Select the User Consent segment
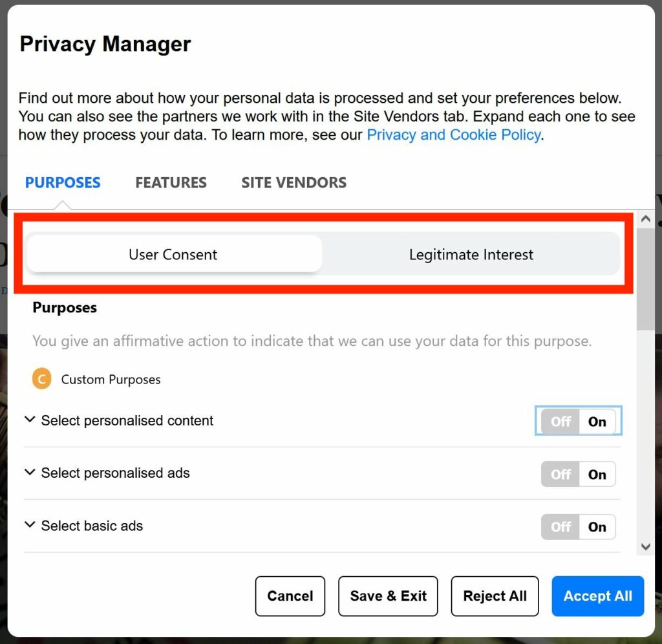 (x=173, y=254)
